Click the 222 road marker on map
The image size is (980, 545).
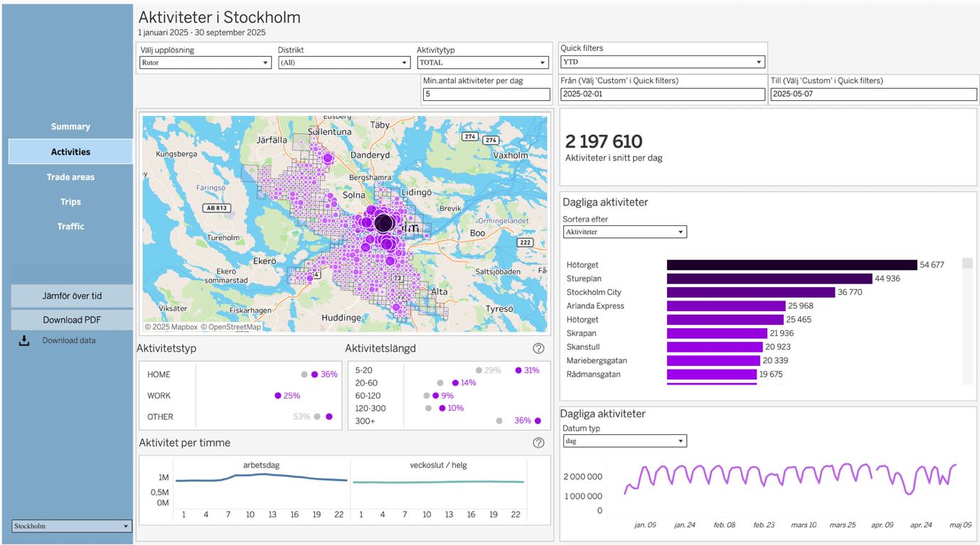click(526, 242)
